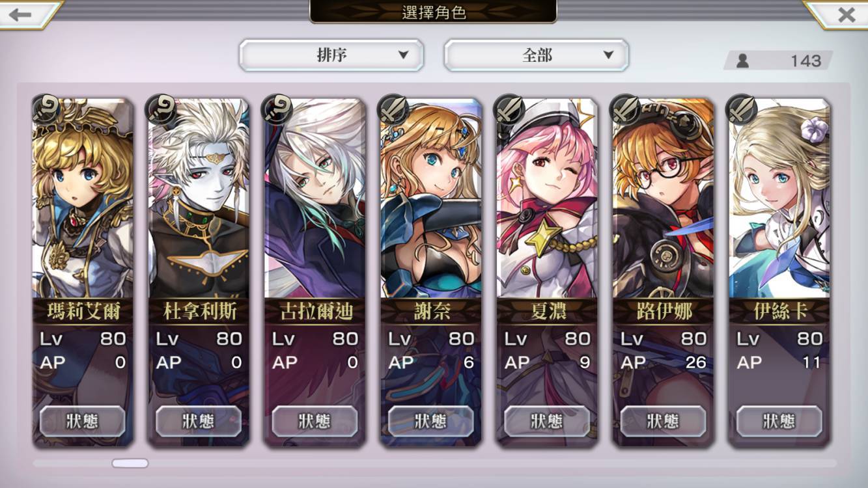Check 狀態 of 伊絲卡
Viewport: 868px width, 488px height.
point(779,421)
